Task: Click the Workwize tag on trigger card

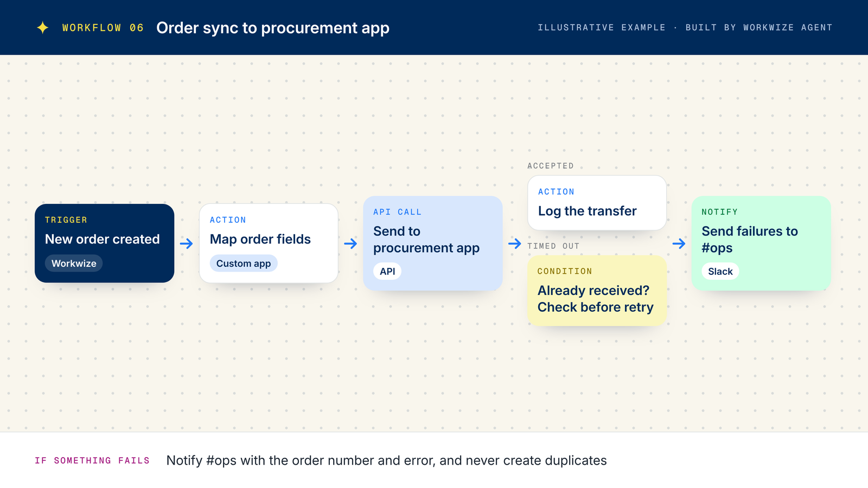Action: tap(74, 264)
